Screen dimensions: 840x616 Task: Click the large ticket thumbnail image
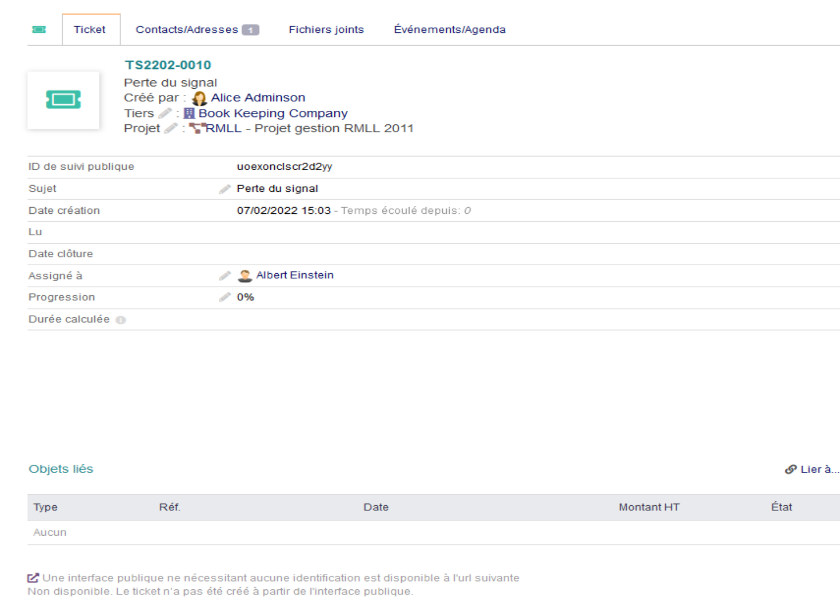(63, 100)
